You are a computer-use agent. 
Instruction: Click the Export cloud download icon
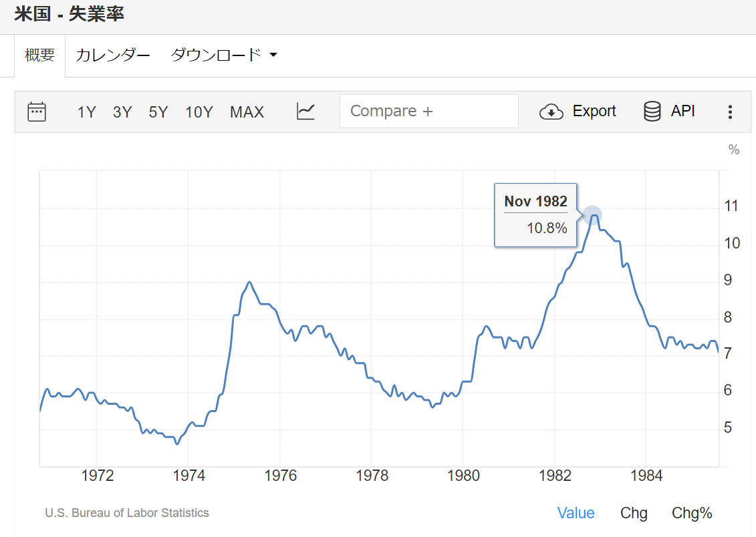(x=551, y=112)
